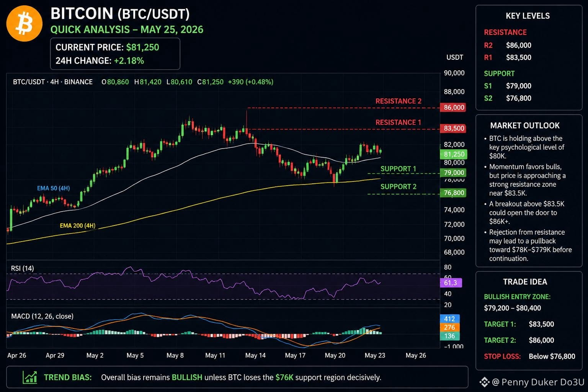588x392 pixels.
Task: Click the EMA 200 (4H) indicator label
Action: pyautogui.click(x=78, y=225)
